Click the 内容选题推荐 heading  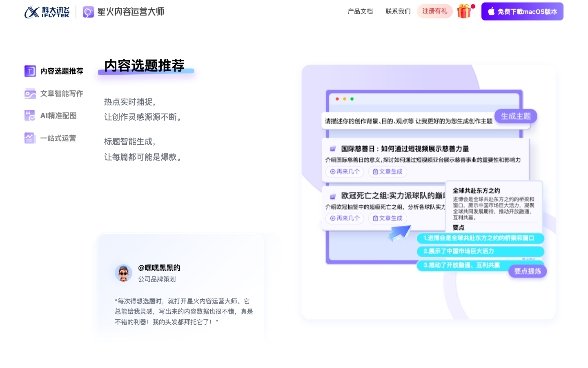coord(145,65)
